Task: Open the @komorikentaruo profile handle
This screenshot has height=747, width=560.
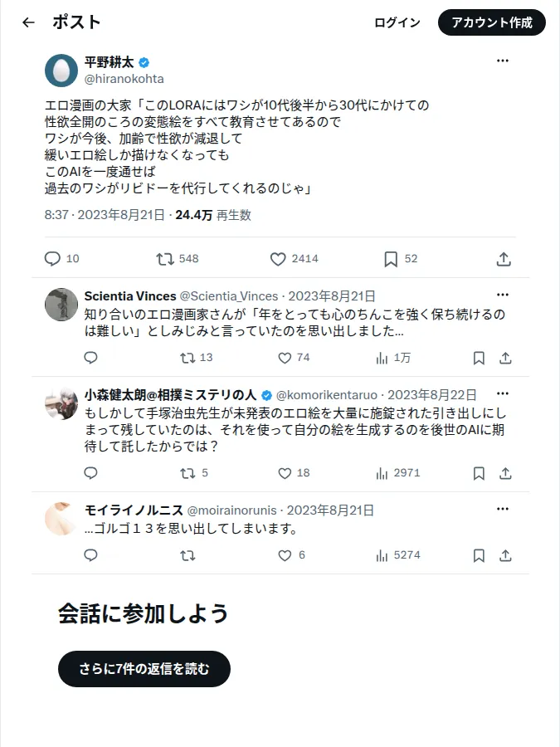Action: [327, 395]
